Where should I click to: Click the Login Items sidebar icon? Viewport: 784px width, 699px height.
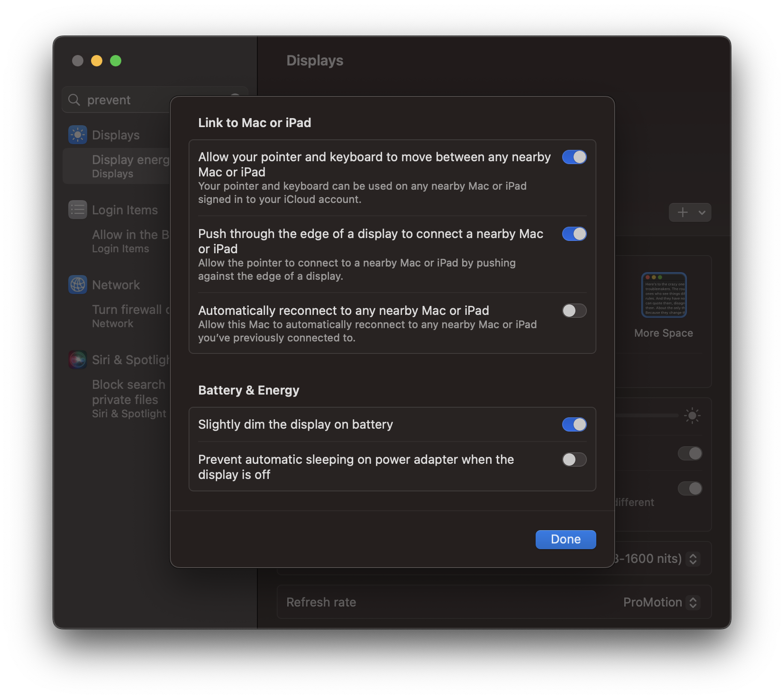(x=78, y=210)
